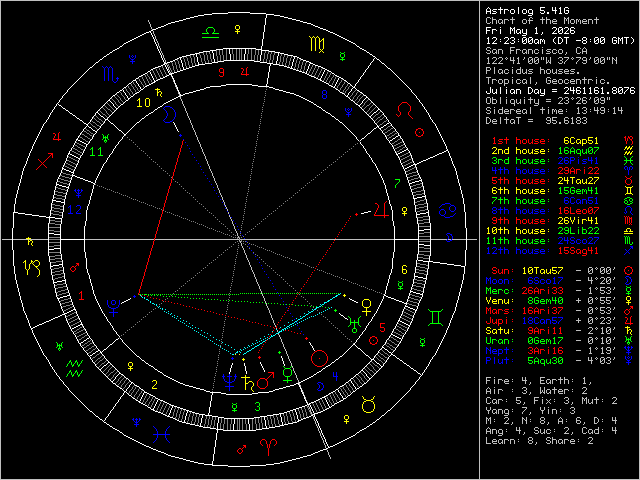
Task: Select the 'San Francisco, CA' location text
Action: click(x=536, y=51)
